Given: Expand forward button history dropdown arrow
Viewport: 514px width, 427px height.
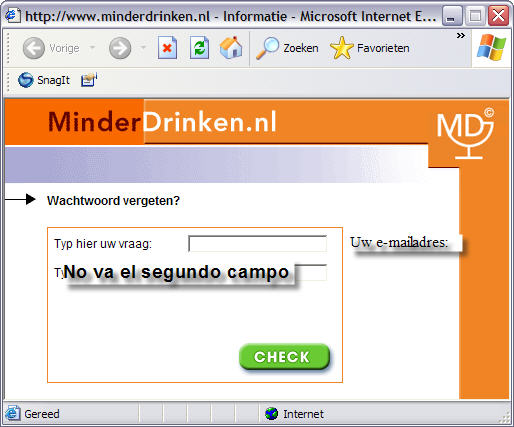Looking at the screenshot, I should tap(143, 48).
